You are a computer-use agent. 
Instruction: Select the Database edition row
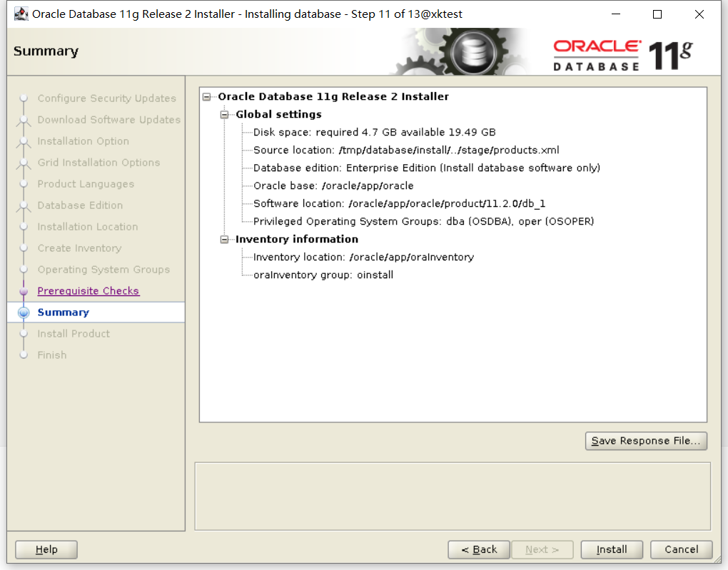tap(427, 168)
